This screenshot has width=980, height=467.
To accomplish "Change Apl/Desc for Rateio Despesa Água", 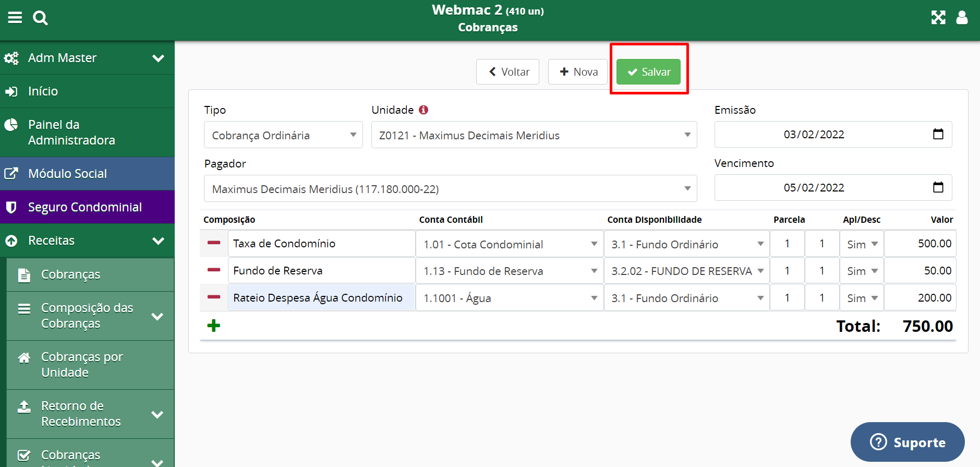I will click(x=862, y=298).
